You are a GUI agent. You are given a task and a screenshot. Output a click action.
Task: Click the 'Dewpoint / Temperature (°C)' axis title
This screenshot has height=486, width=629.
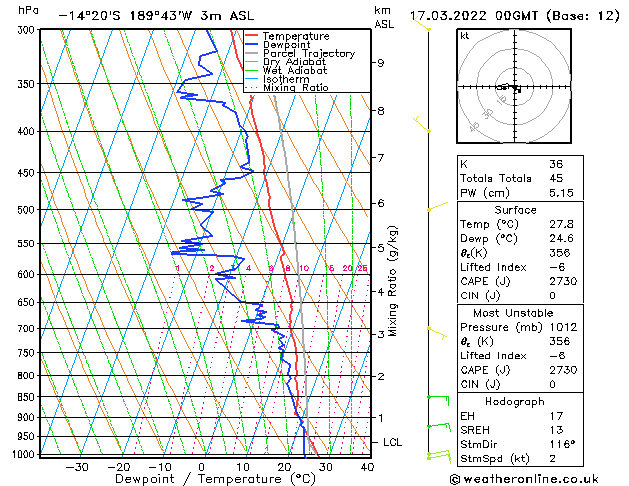tap(215, 479)
